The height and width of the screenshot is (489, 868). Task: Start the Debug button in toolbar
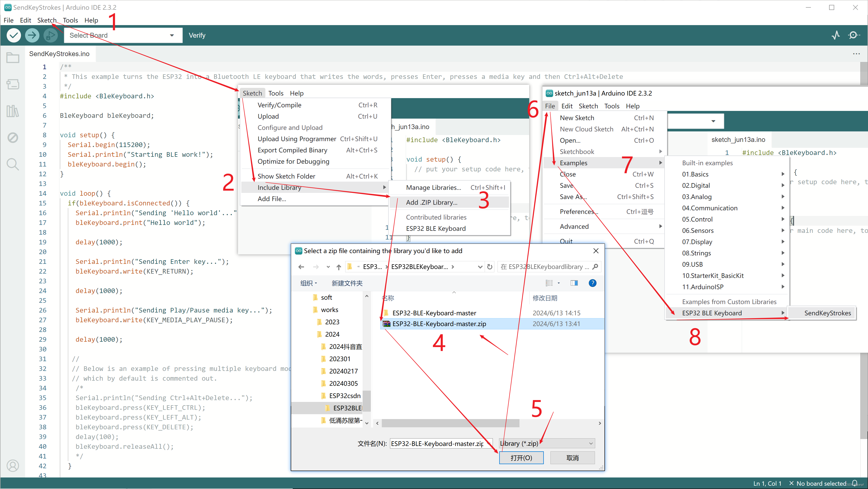point(50,35)
